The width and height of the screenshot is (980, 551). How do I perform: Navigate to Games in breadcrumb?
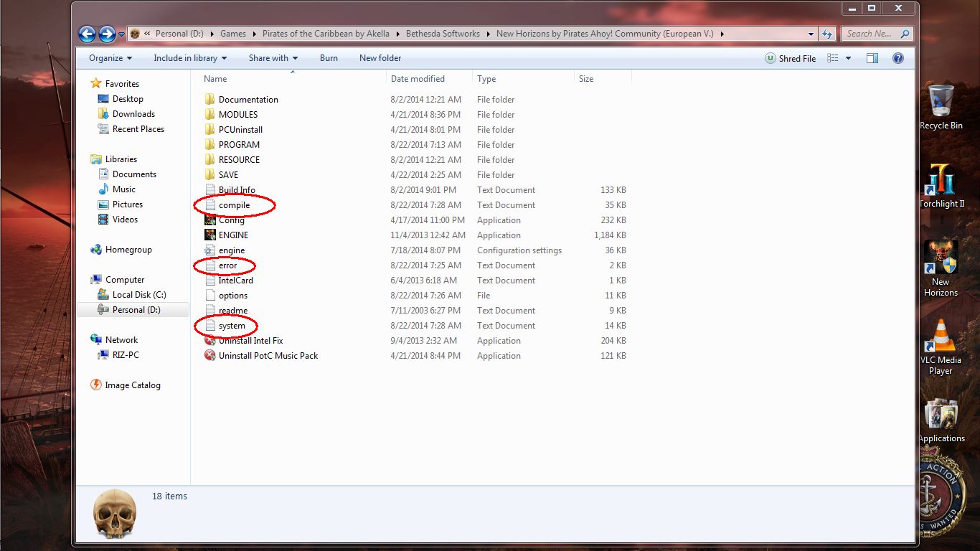point(233,34)
